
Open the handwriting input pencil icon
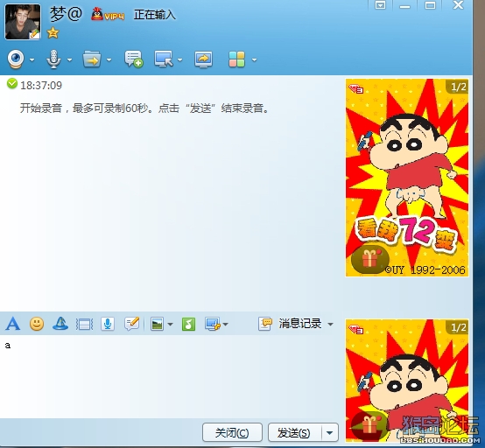tap(132, 324)
